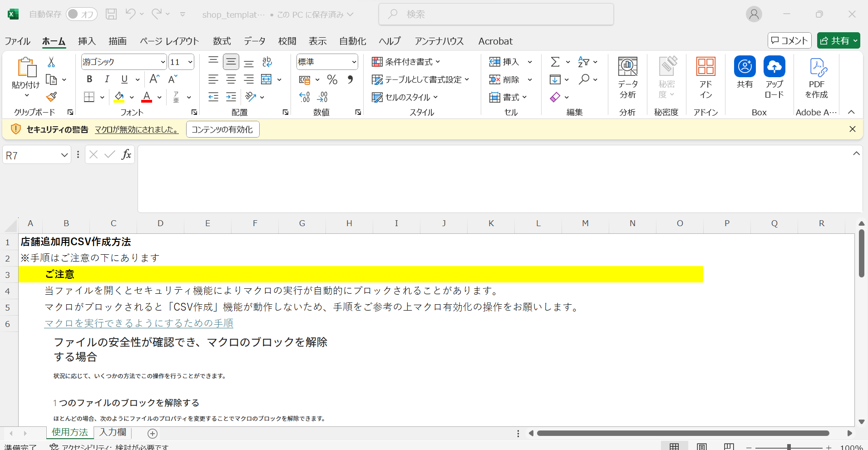Click the AutoSum sigma icon
This screenshot has width=868, height=450.
click(x=555, y=62)
